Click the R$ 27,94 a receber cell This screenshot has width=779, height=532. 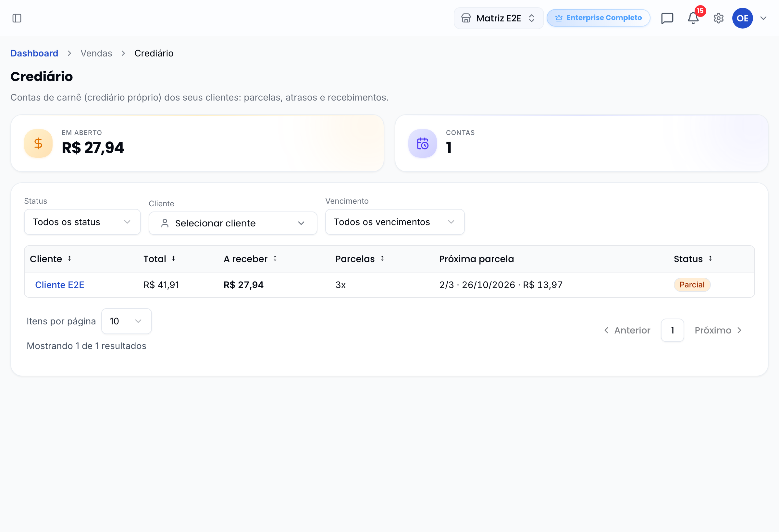(x=243, y=285)
